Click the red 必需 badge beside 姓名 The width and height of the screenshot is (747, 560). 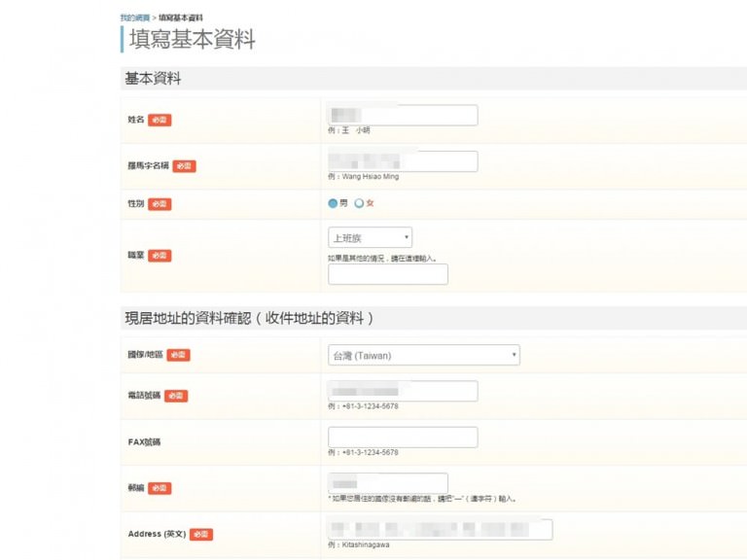(x=160, y=120)
